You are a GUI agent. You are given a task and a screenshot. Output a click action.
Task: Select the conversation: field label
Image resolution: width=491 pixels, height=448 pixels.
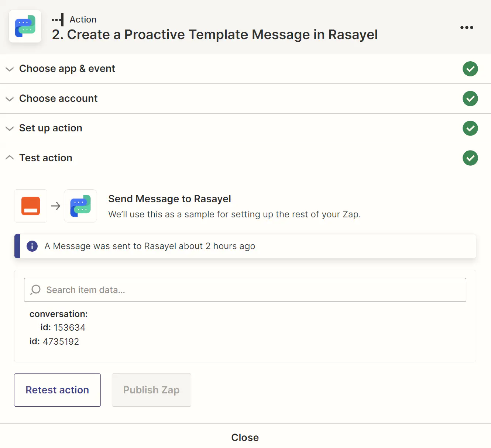[x=59, y=314]
